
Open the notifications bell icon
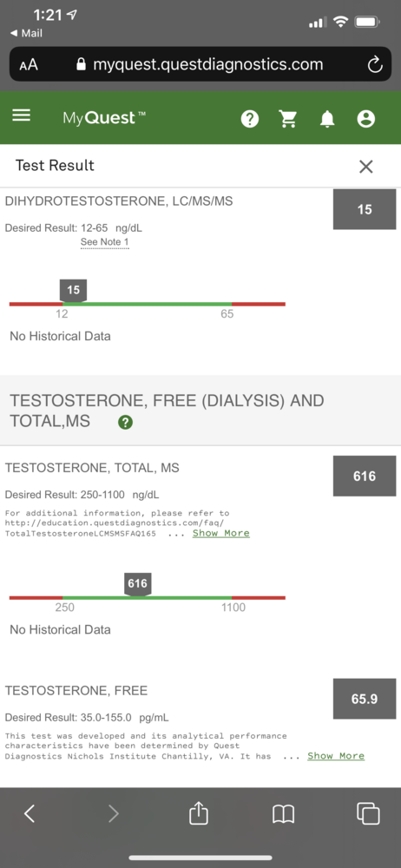(327, 118)
